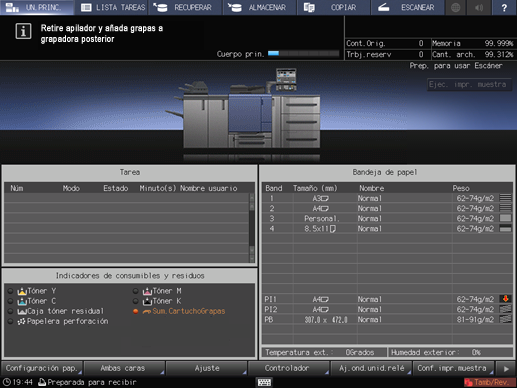Switch to LISTA TAREAS tab
This screenshot has height=388, width=517.
point(112,7)
